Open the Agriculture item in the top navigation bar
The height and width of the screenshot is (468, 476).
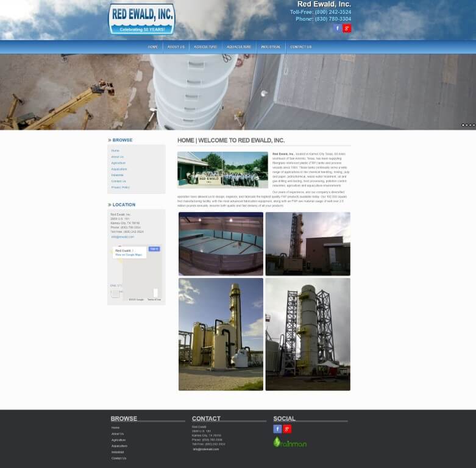[x=205, y=47]
